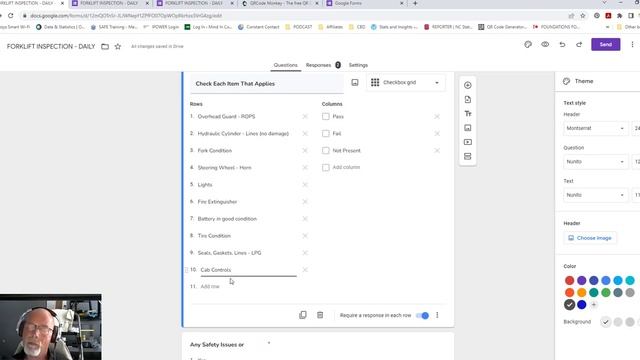The height and width of the screenshot is (360, 640).
Task: Switch to the Questions tab
Action: (x=285, y=65)
